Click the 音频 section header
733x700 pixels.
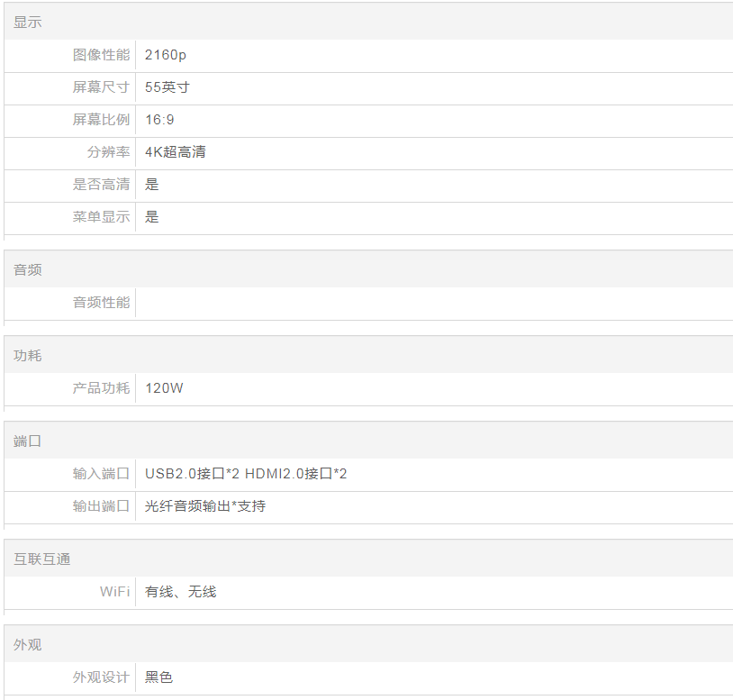pos(28,270)
